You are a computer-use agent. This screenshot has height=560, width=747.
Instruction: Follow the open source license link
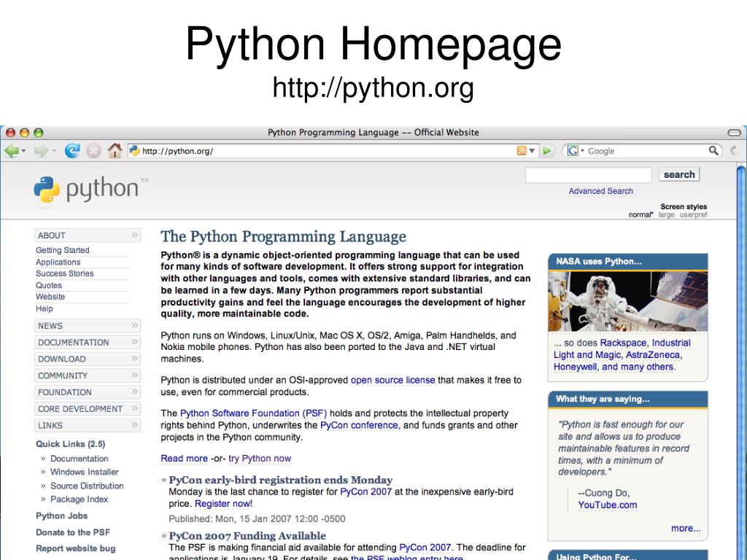click(x=392, y=380)
